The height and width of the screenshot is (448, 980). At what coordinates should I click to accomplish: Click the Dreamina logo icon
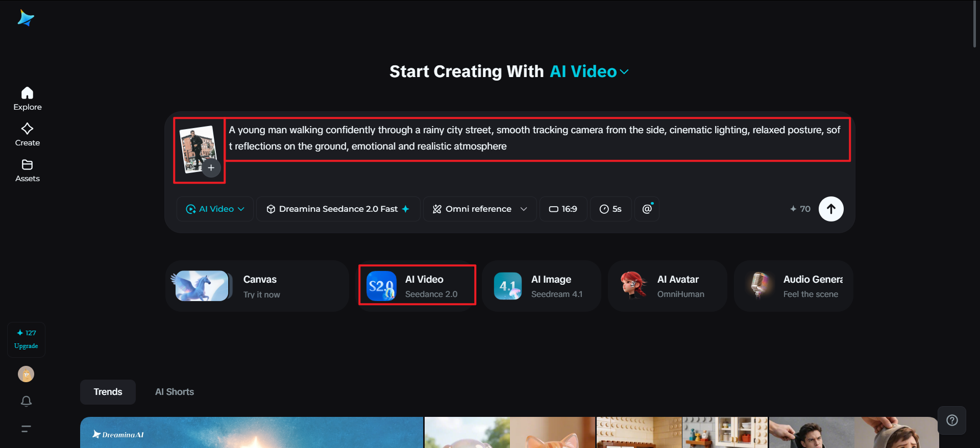click(x=26, y=18)
